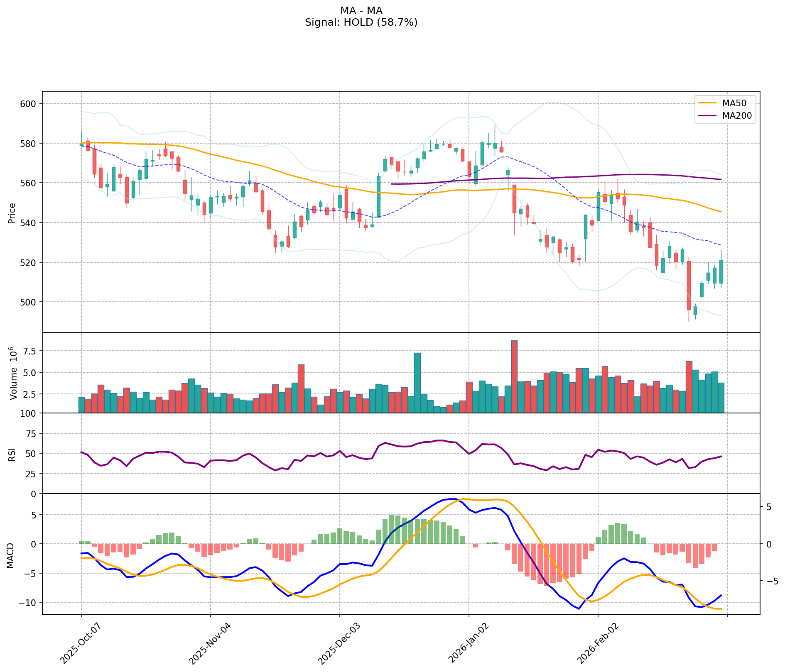
Task: Select the last candlestick on the price chart
Action: [721, 272]
